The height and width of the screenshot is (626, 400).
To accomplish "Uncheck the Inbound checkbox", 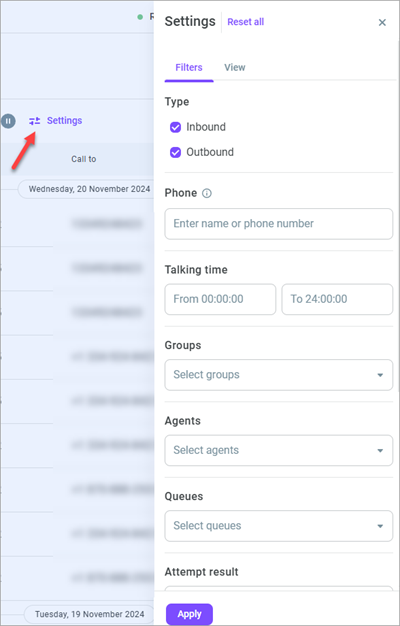I will [x=176, y=127].
